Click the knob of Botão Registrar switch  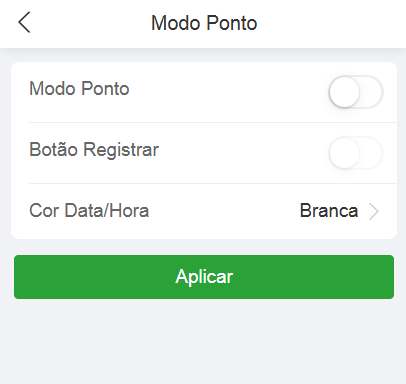344,153
